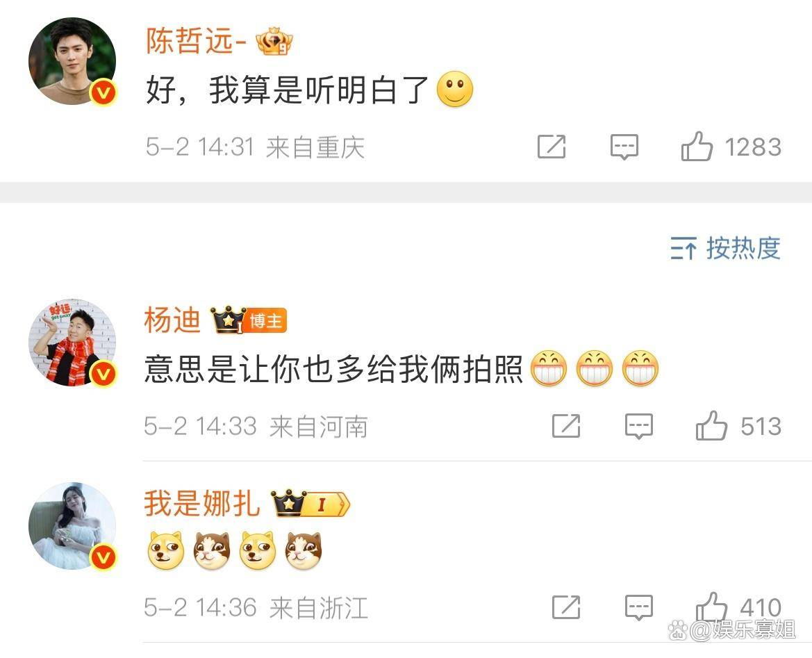The image size is (812, 658).
Task: Tap the gold VIP badge beside 陈哲远-
Action: pos(274,42)
